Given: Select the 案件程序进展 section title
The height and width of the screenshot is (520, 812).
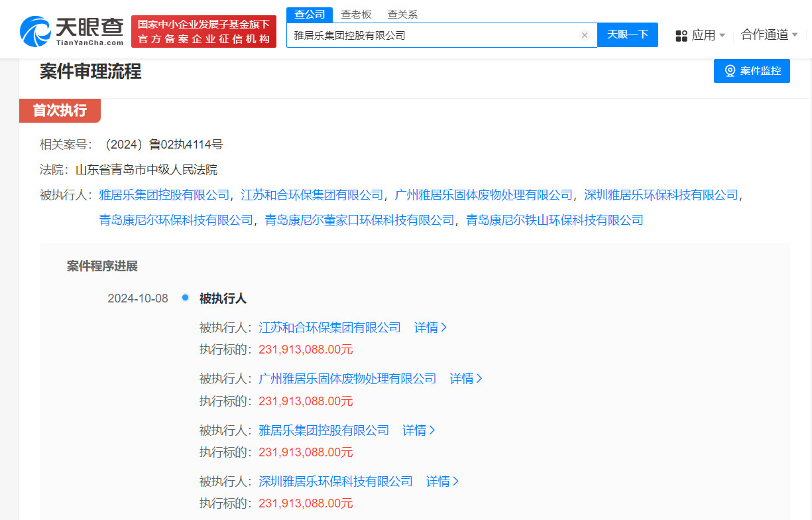Looking at the screenshot, I should coord(102,267).
